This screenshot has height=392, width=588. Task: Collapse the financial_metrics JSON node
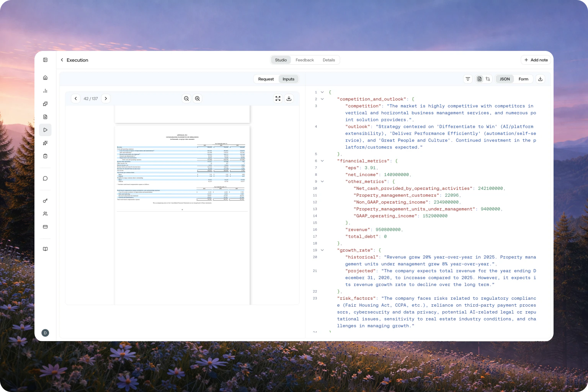coord(322,161)
